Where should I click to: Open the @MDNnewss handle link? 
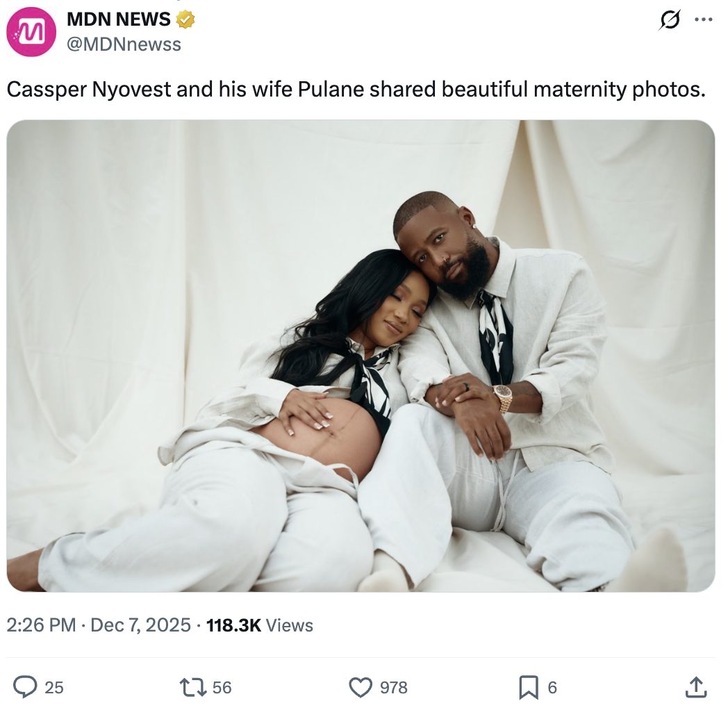pyautogui.click(x=124, y=44)
